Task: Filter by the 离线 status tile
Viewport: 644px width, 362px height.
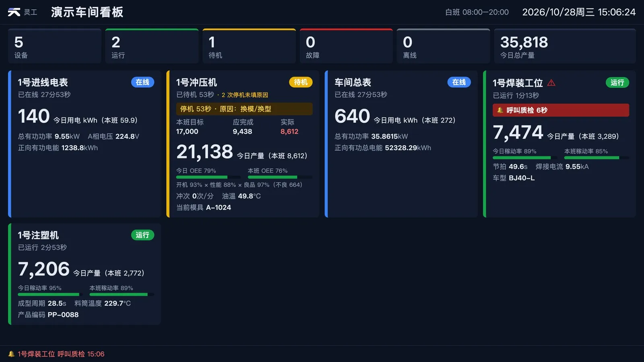Action: (443, 46)
